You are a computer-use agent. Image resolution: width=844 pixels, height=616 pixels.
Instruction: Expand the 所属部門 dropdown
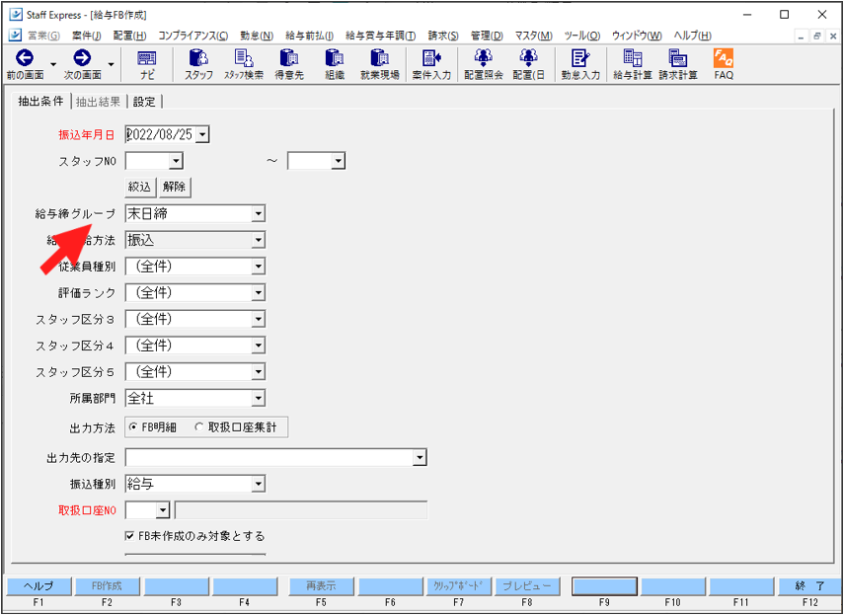pos(258,399)
